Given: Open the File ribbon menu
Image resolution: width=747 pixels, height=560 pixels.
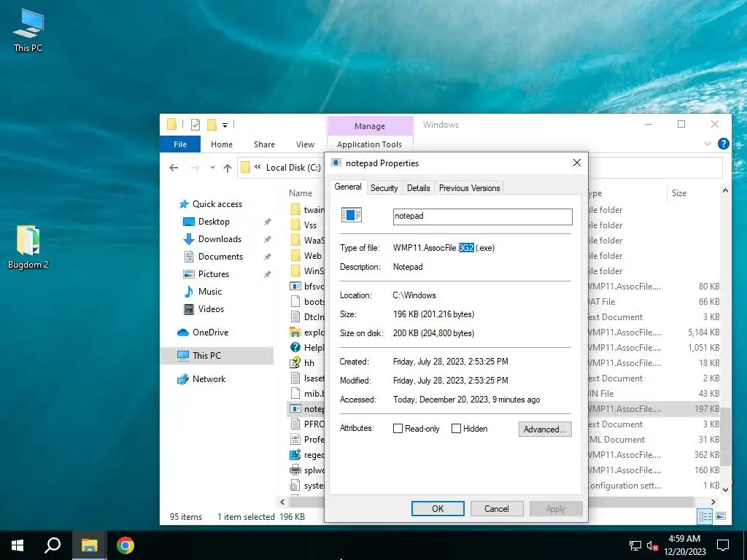Looking at the screenshot, I should [x=180, y=144].
